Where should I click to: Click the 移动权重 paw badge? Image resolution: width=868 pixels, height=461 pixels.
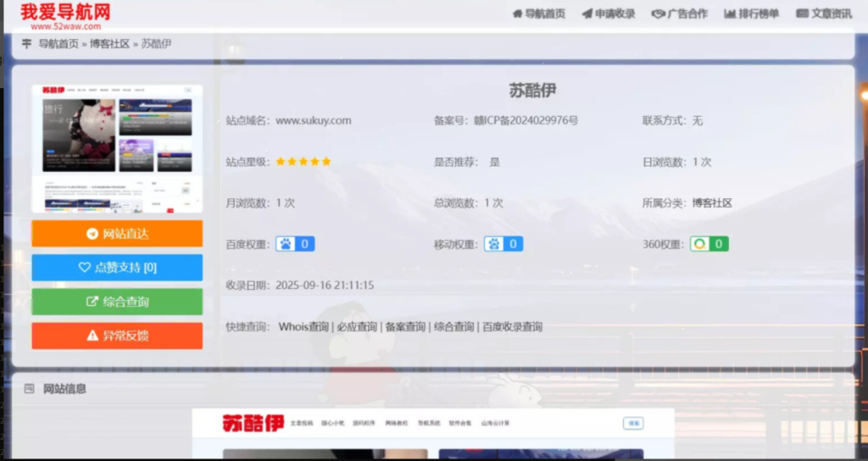(504, 244)
